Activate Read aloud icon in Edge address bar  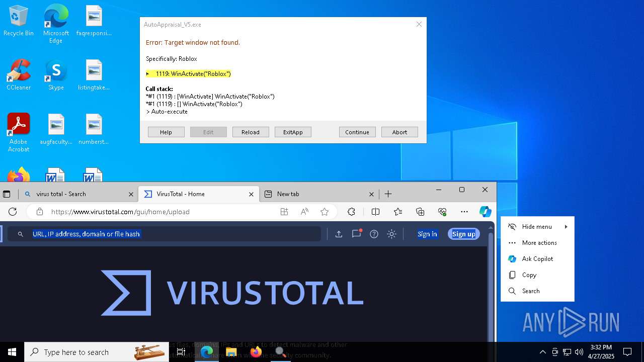point(304,212)
